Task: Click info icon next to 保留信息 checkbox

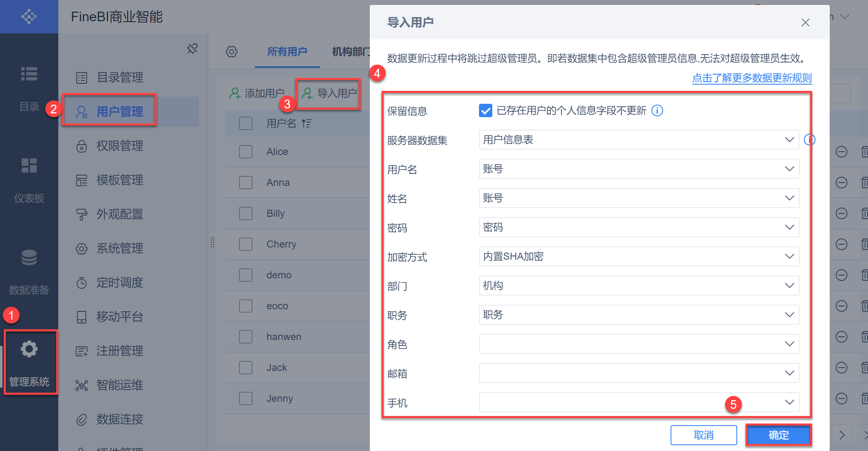Action: pos(657,110)
